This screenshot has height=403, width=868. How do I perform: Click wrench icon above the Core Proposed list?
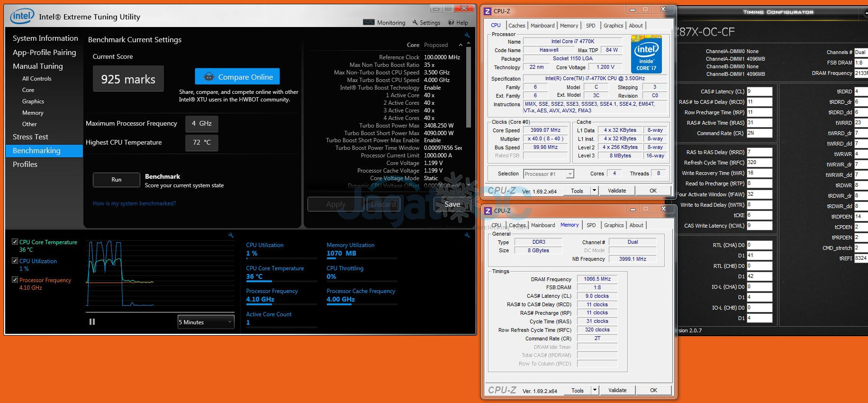tap(467, 36)
